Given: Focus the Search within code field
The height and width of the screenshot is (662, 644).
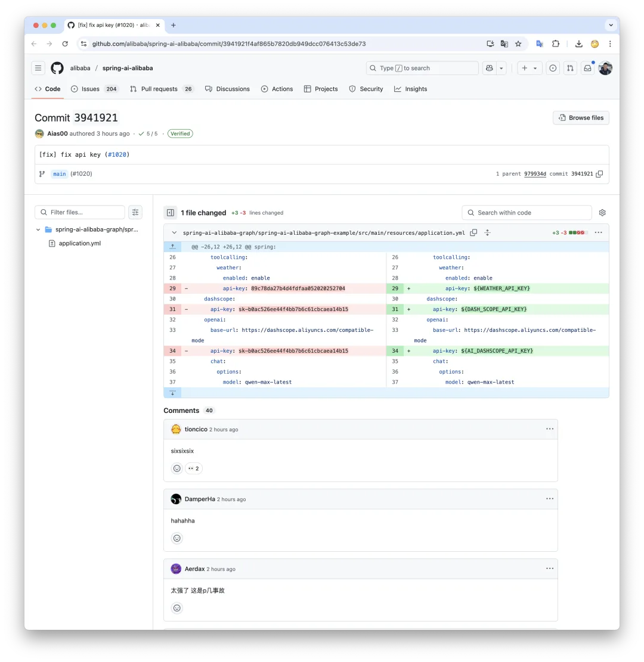Looking at the screenshot, I should [x=527, y=213].
